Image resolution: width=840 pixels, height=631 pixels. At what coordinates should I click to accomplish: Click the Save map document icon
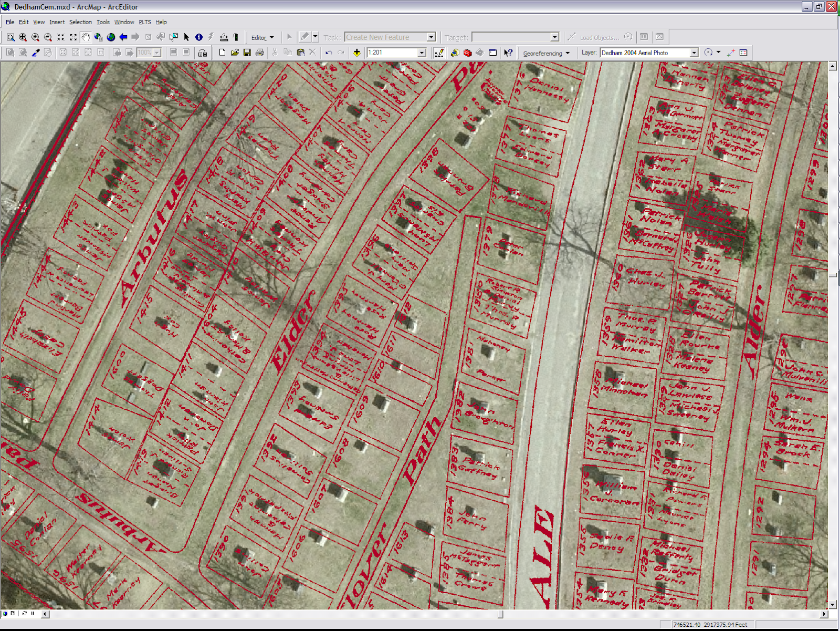click(x=247, y=53)
